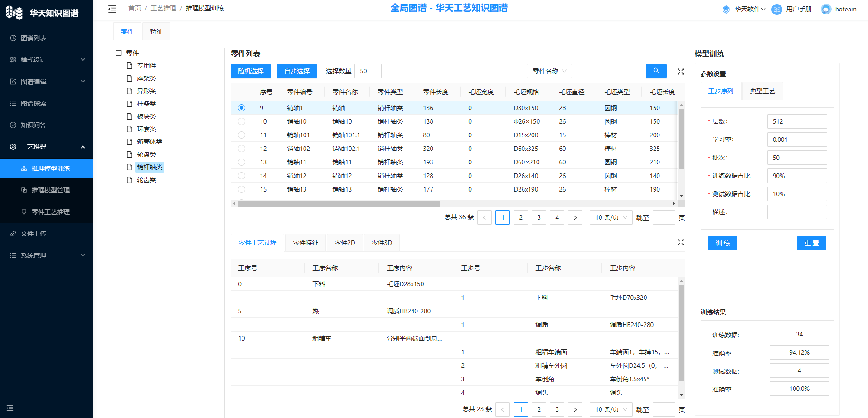Switch to the 特征 tab
The image size is (868, 418).
pos(156,31)
